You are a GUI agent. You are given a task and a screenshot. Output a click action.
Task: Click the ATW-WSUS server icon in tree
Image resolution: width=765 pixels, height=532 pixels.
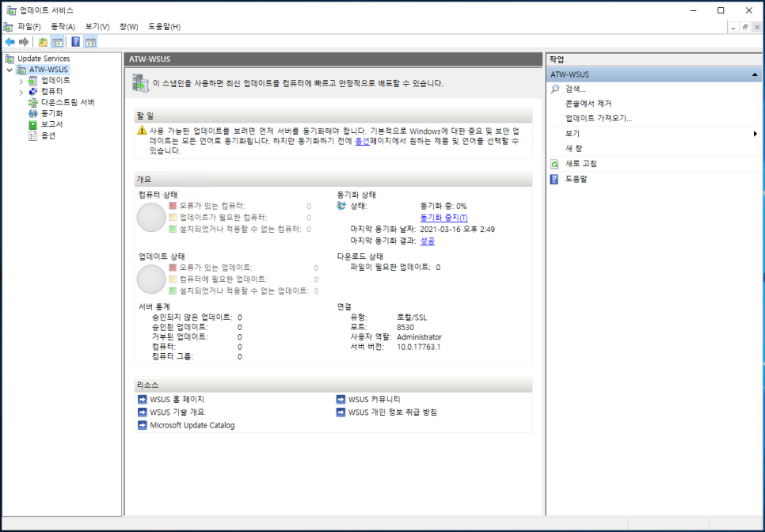(21, 70)
